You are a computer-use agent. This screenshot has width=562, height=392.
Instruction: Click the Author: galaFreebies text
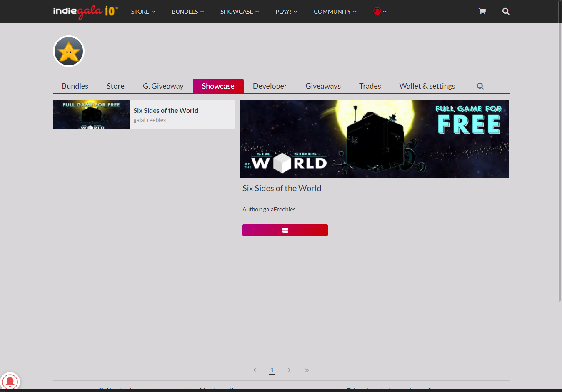point(269,209)
